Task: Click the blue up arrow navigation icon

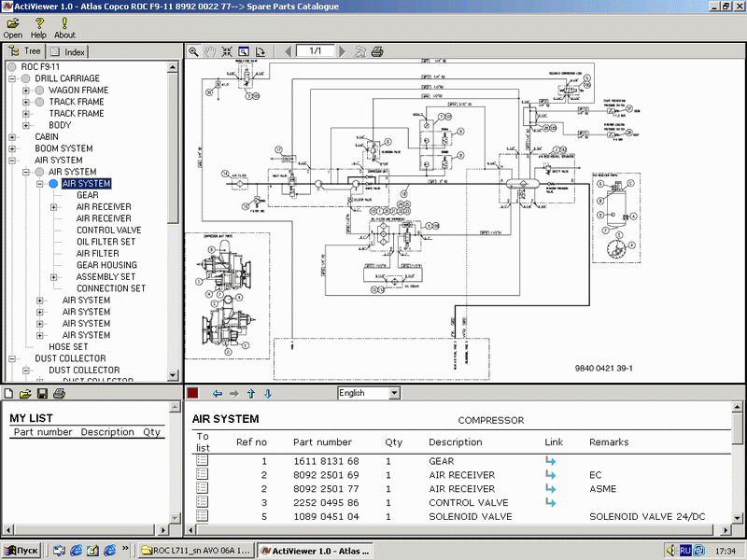Action: coord(252,394)
